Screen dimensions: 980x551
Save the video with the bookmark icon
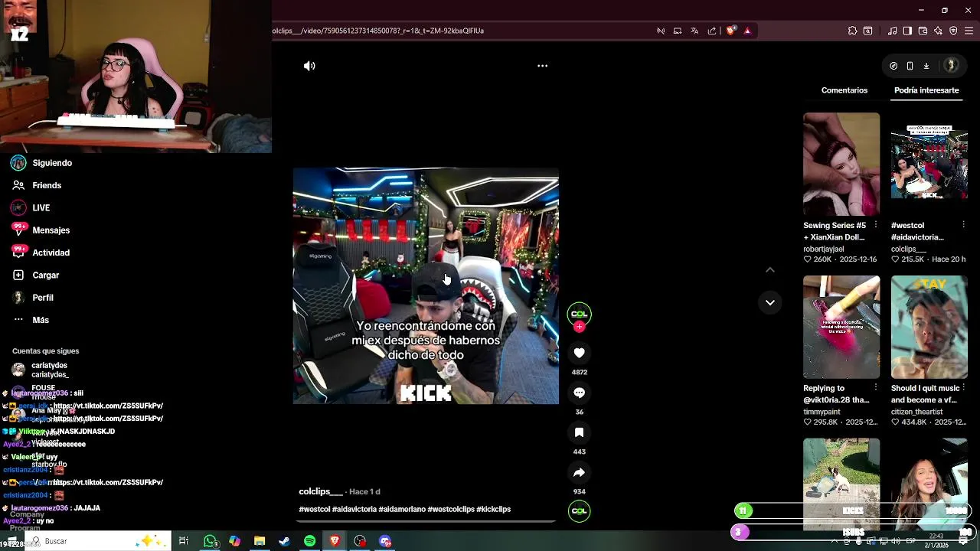click(x=579, y=432)
